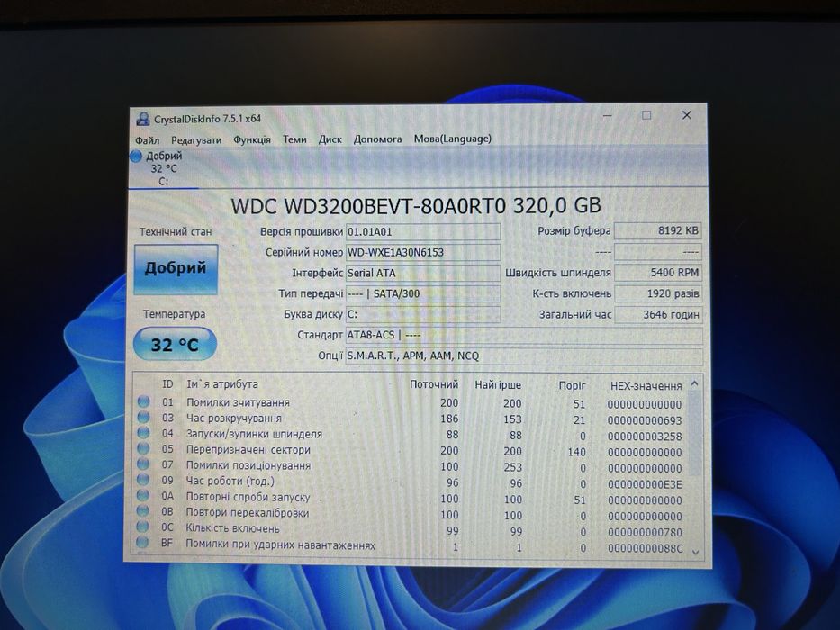Click status orb for attribute 0B Повтори перекалібровки
The height and width of the screenshot is (630, 840).
coord(143,510)
